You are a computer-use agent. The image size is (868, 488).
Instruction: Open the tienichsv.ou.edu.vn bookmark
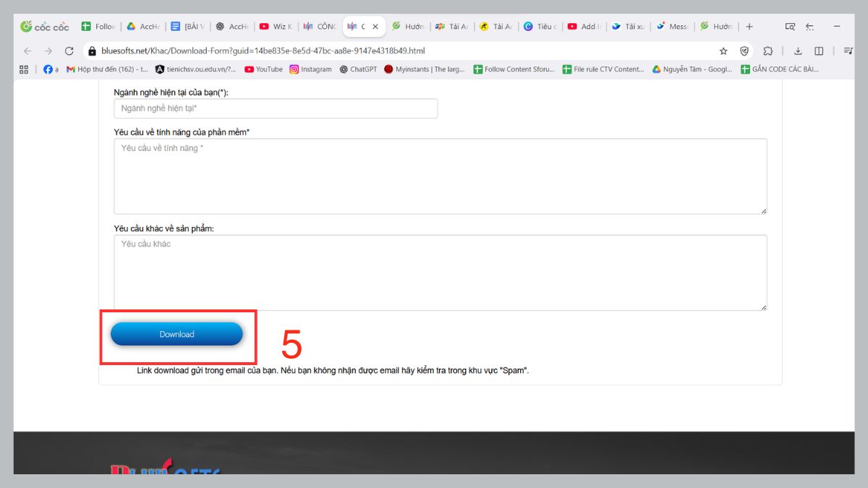(x=196, y=69)
